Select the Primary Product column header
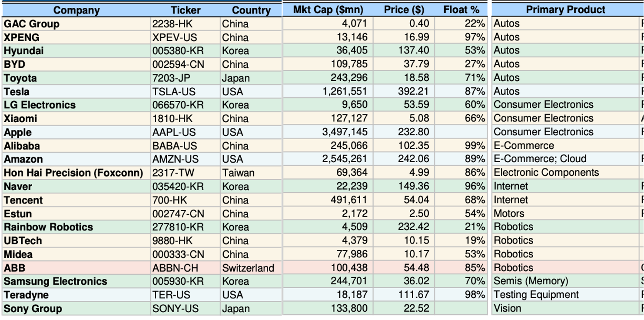This screenshot has width=644, height=320. pos(565,10)
